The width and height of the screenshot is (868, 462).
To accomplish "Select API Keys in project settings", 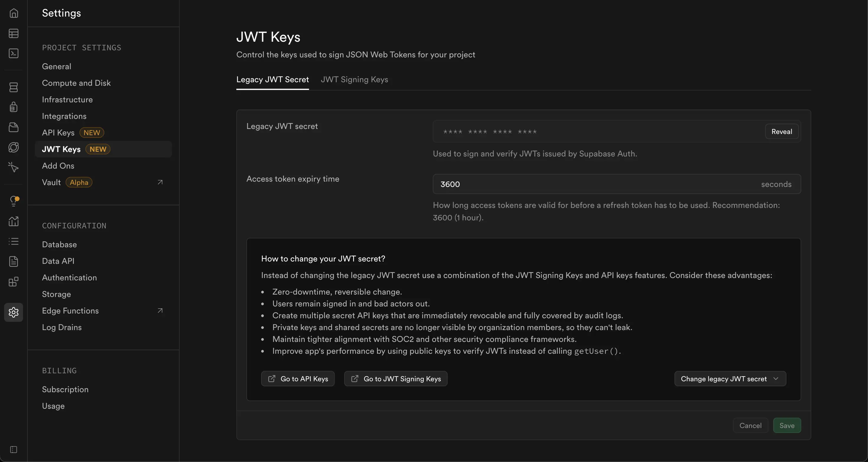I will (x=58, y=133).
